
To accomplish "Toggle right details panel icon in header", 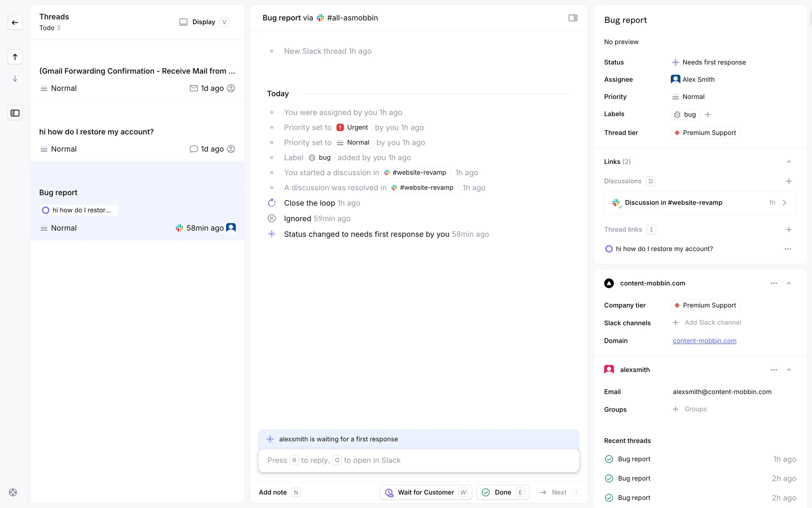I will 573,18.
